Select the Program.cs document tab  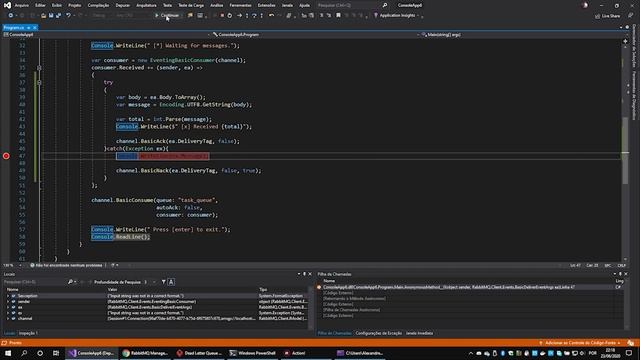point(14,27)
